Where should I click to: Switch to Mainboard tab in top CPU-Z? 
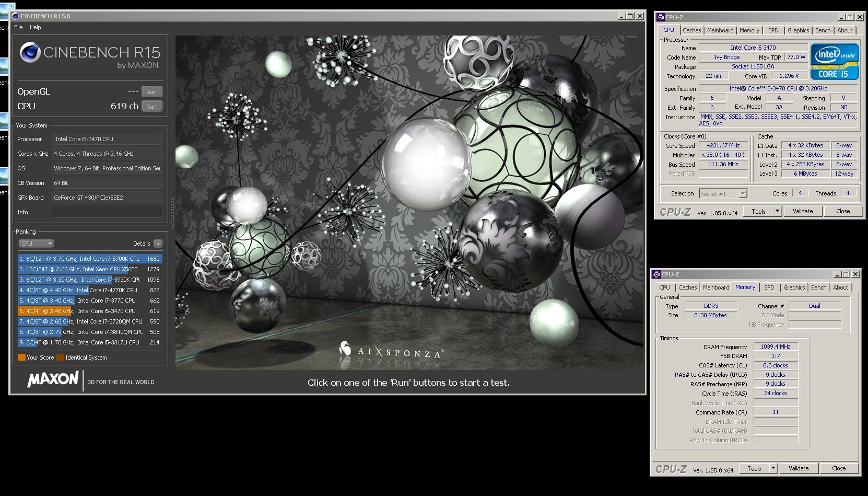point(720,30)
